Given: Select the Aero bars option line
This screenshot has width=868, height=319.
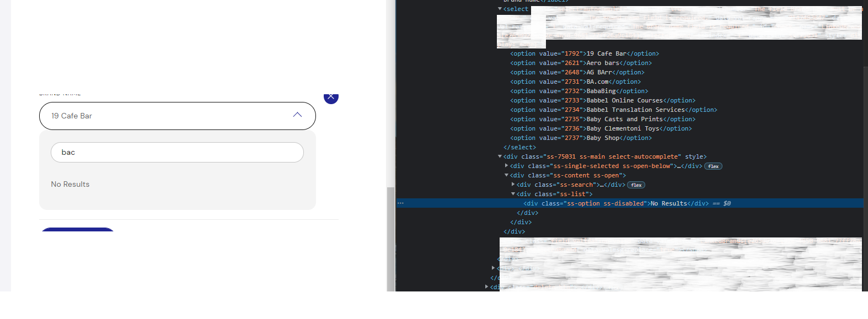Looking at the screenshot, I should [x=581, y=63].
